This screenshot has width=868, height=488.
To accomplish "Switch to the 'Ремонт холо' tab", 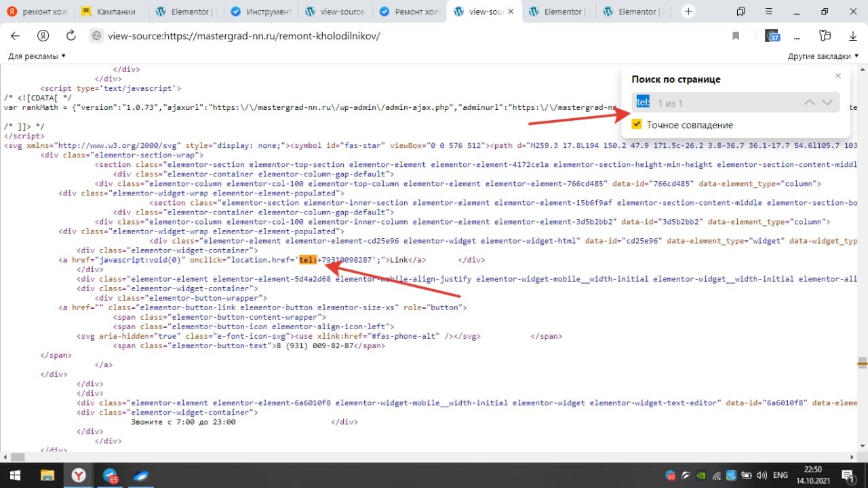I will [410, 12].
